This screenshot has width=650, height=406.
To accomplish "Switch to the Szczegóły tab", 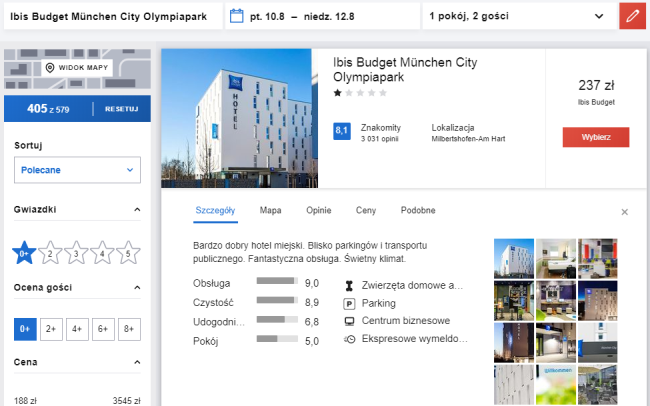I will (x=215, y=211).
